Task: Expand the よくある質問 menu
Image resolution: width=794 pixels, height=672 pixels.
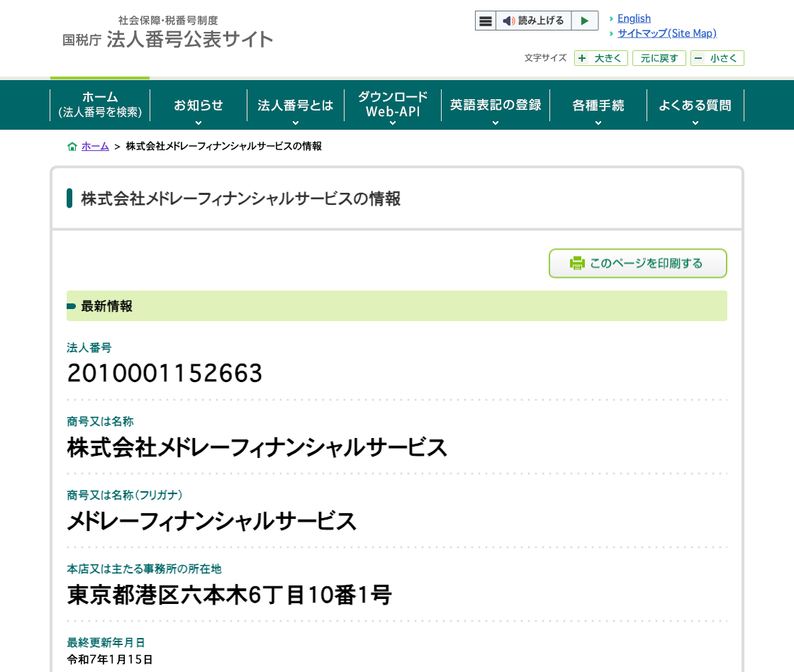Action: [x=695, y=105]
